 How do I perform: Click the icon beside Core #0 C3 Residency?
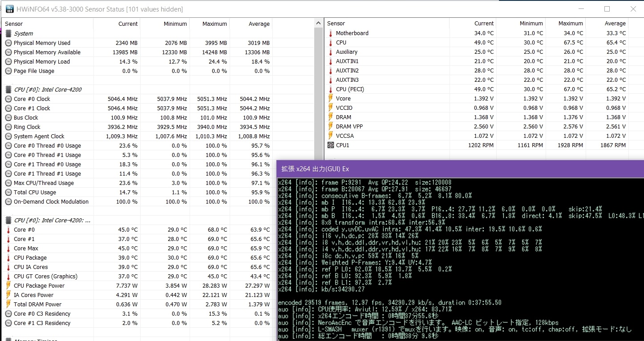pyautogui.click(x=8, y=314)
